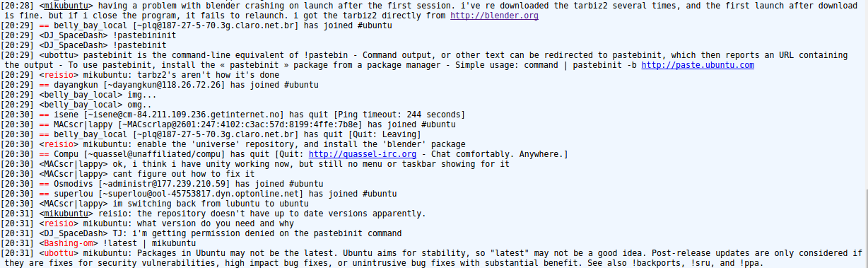The image size is (868, 268).
Task: Click the isene Ping timeout quit line
Action: tap(233, 115)
